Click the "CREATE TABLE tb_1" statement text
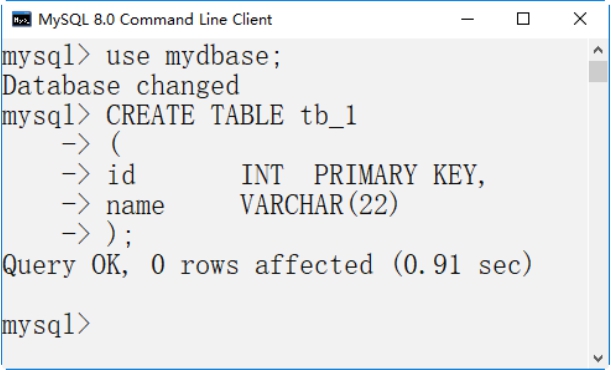 coord(231,116)
